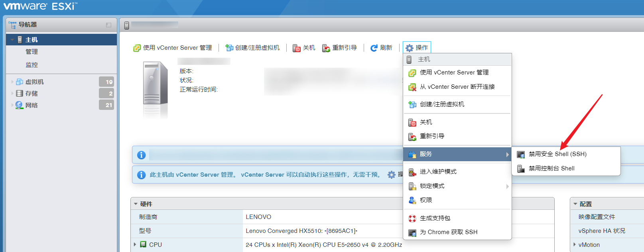Click the Networking globe icon in the navigator
This screenshot has width=644, height=252.
(x=19, y=105)
